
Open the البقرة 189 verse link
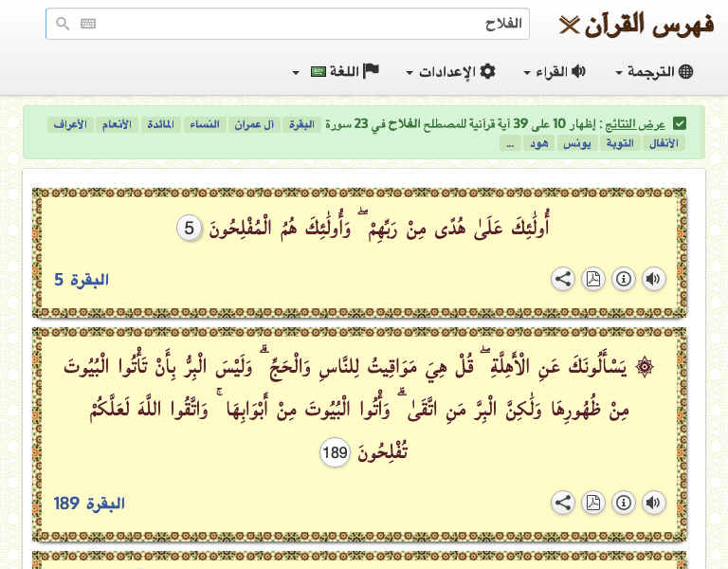click(x=89, y=503)
